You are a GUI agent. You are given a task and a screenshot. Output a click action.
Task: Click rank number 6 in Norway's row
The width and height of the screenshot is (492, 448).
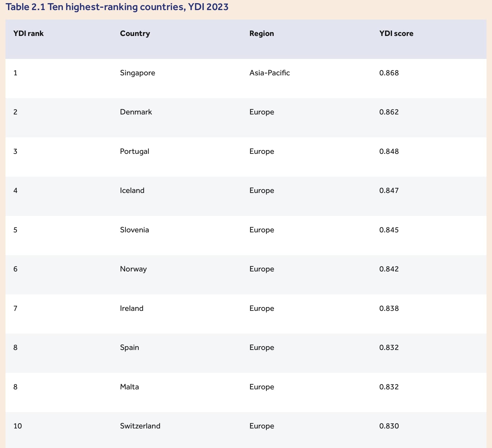(x=16, y=269)
